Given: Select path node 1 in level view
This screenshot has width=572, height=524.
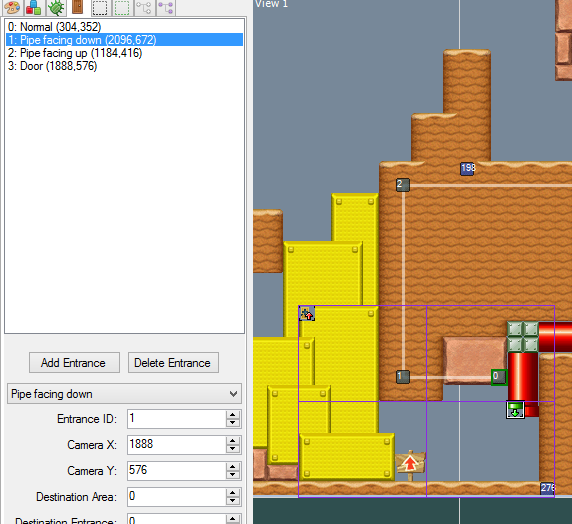Looking at the screenshot, I should pyautogui.click(x=403, y=377).
